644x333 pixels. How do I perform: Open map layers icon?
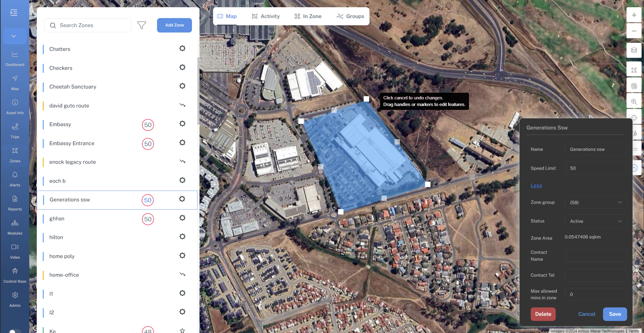(634, 50)
